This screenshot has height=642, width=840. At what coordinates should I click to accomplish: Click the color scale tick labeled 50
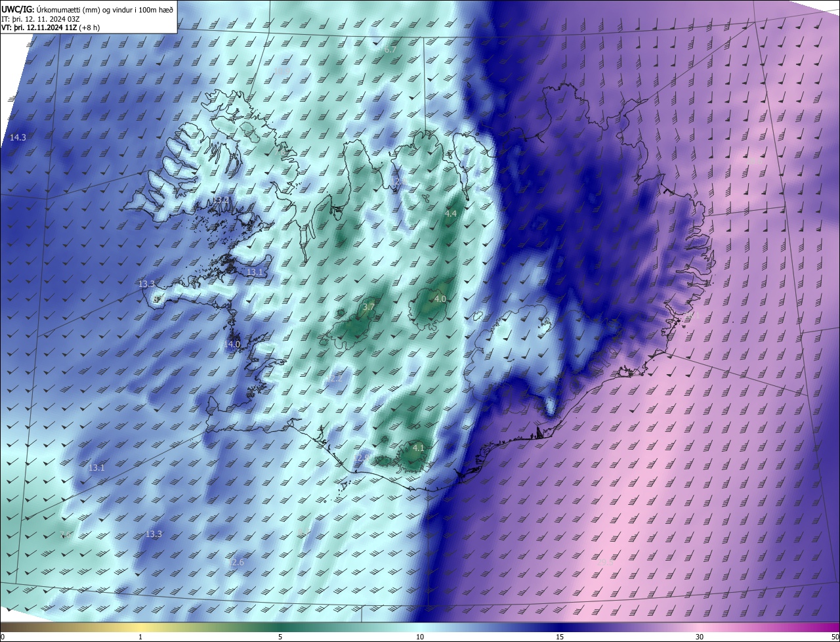click(834, 637)
